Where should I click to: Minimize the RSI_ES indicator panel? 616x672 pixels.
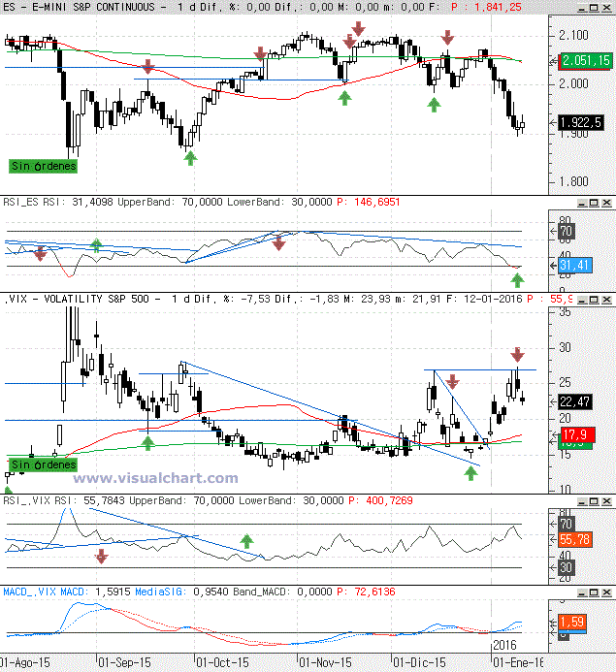click(582, 203)
